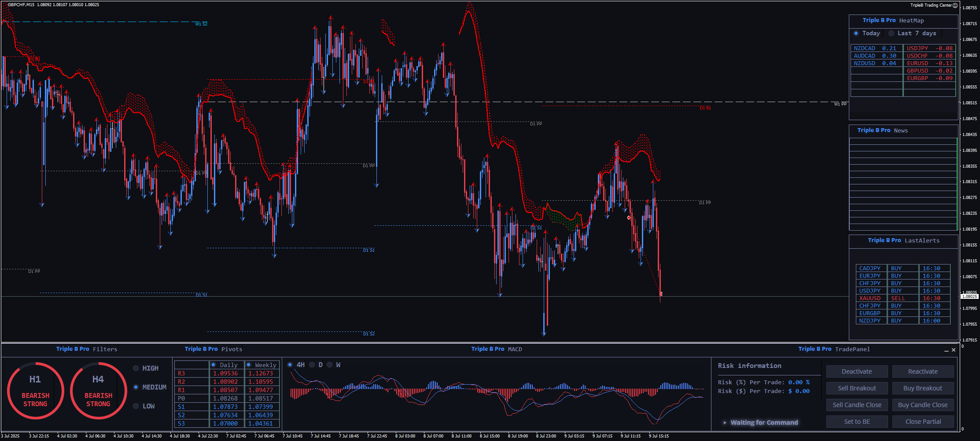980x441 pixels.
Task: Set MACD timeframe to W
Action: (330, 365)
